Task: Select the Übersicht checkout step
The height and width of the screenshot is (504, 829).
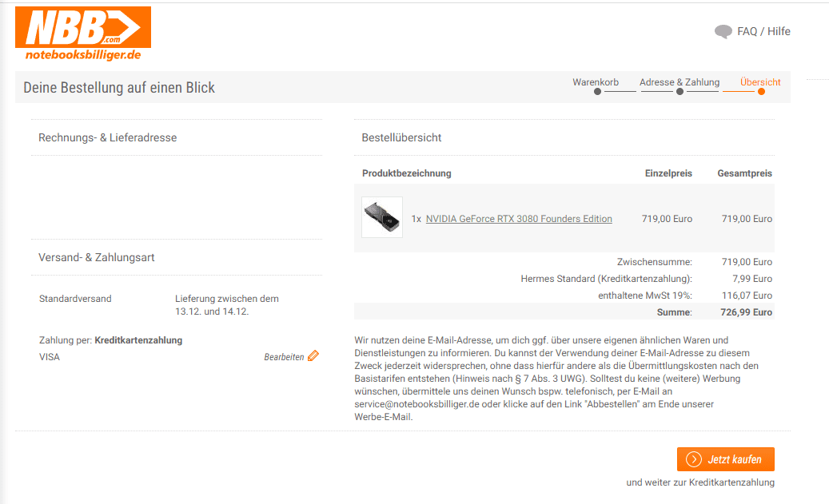Action: [760, 82]
